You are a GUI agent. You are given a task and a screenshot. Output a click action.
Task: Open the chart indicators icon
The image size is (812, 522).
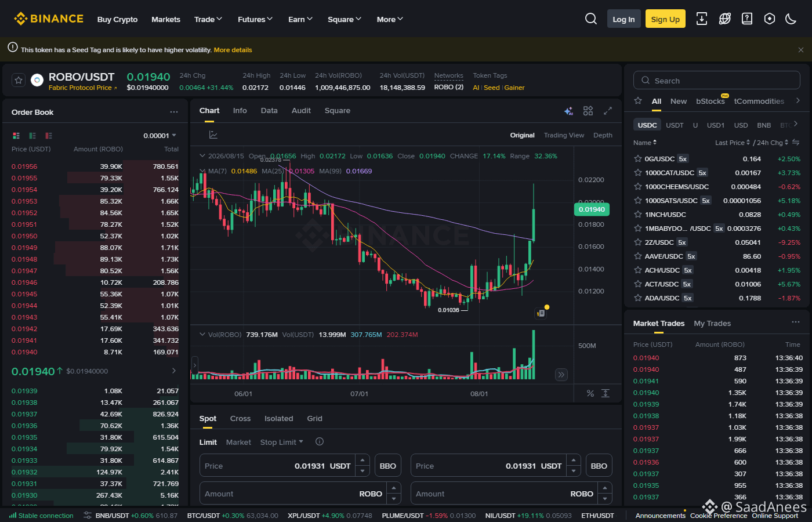tap(213, 135)
